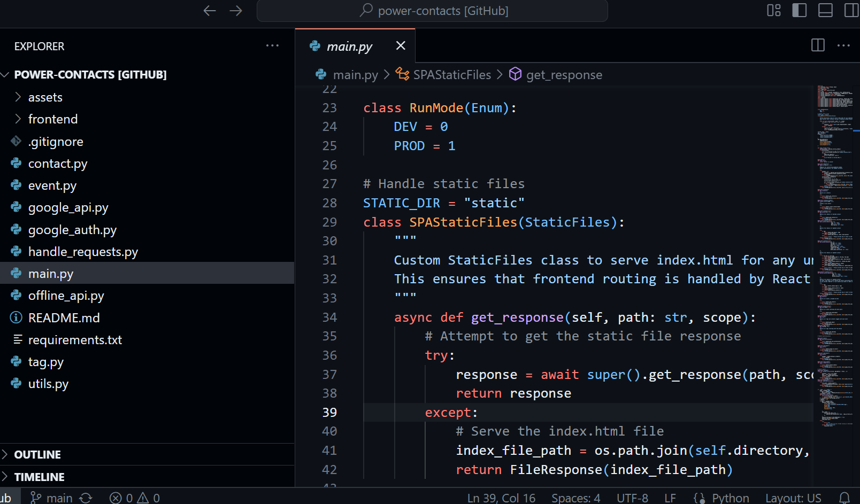Open editor More Actions menu

coord(843,45)
